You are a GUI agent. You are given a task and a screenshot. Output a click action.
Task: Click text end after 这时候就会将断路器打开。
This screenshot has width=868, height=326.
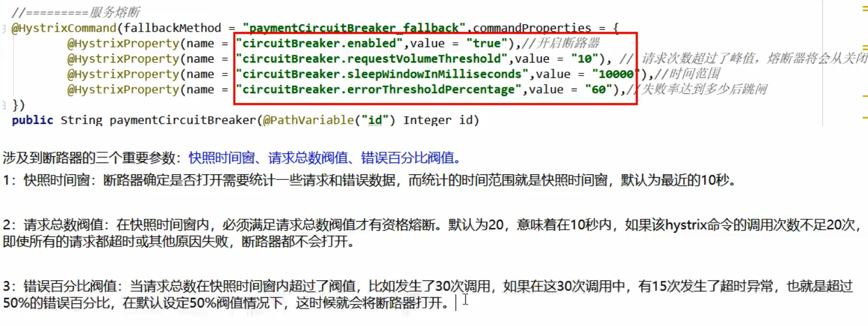coord(455,302)
